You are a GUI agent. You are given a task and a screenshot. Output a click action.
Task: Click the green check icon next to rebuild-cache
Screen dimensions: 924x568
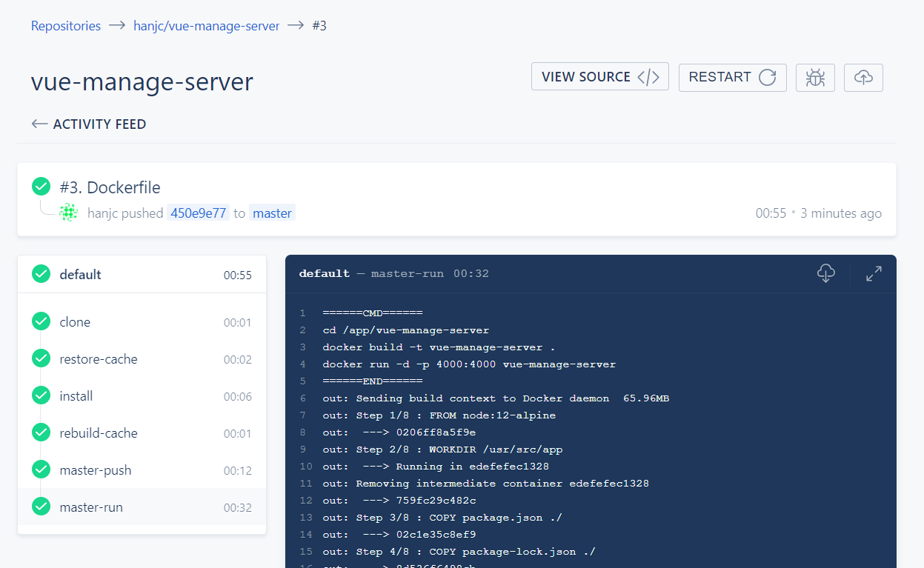pyautogui.click(x=41, y=432)
